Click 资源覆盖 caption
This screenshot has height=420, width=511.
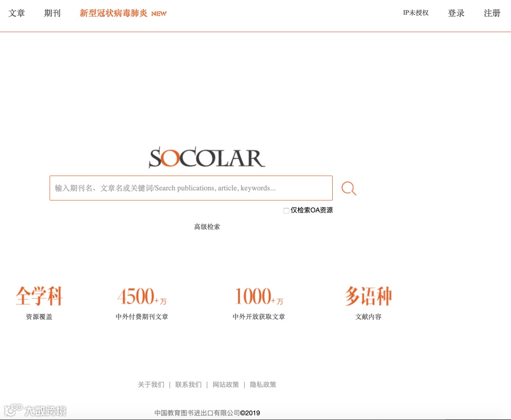click(x=39, y=317)
